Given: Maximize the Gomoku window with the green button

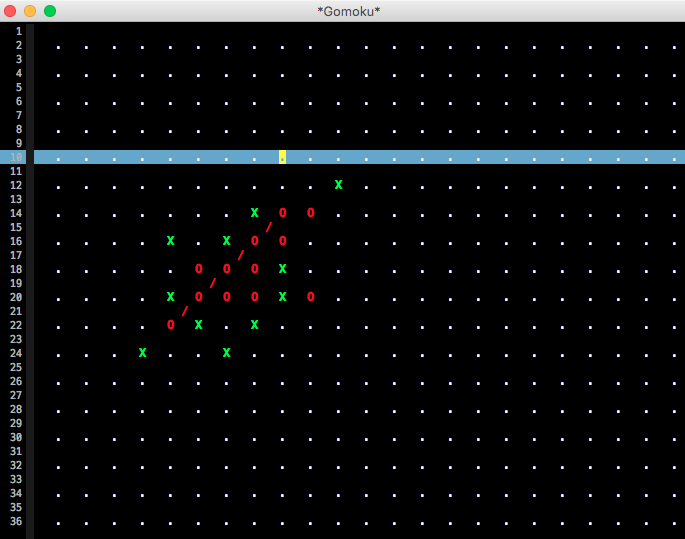Looking at the screenshot, I should tap(50, 11).
